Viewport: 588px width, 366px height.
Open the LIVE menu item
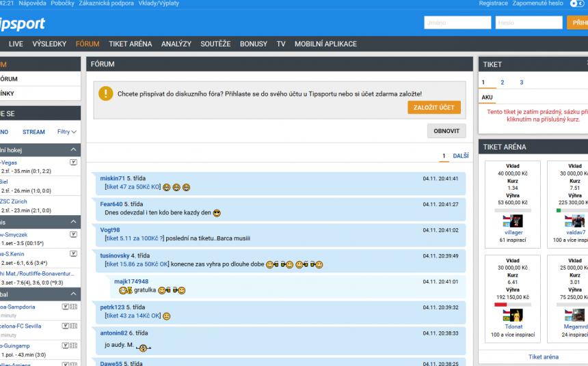[16, 44]
